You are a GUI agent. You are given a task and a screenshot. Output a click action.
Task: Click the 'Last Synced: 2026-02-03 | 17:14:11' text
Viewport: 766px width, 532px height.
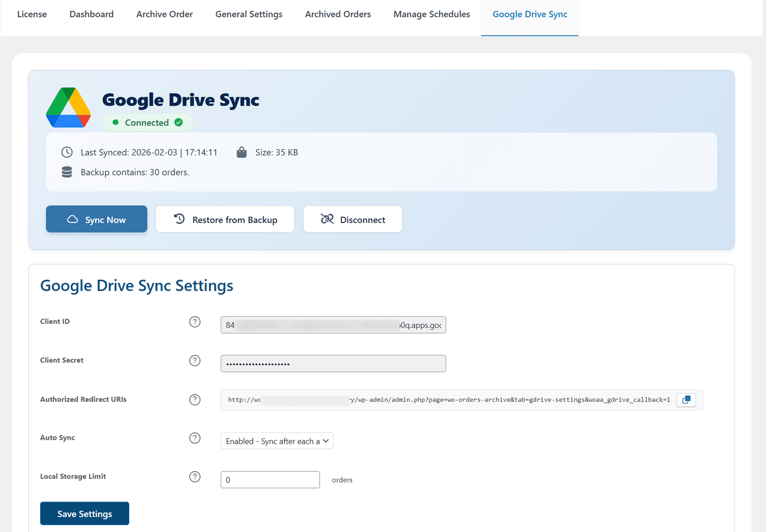[149, 152]
